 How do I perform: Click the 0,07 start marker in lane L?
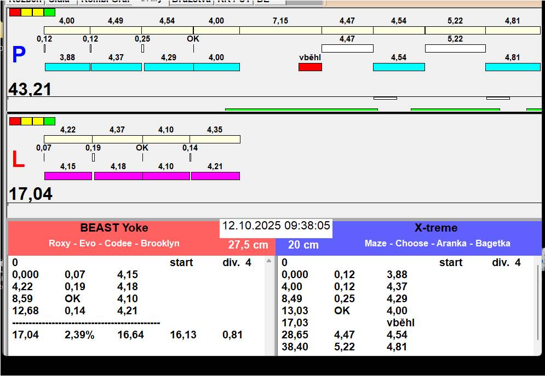[x=44, y=158]
